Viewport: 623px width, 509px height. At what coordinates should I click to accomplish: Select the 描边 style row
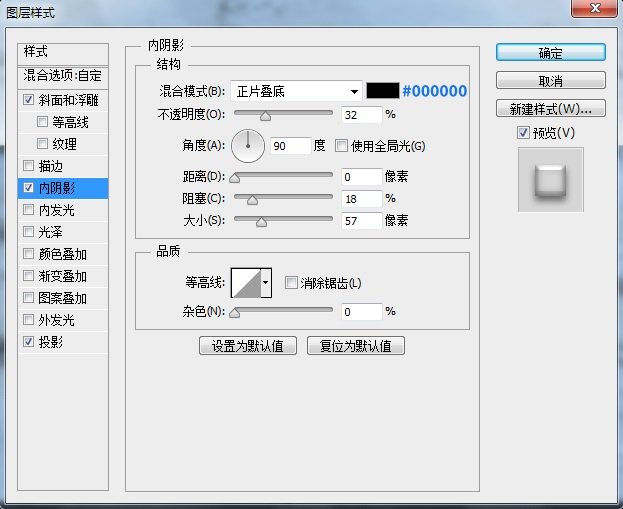tap(63, 166)
